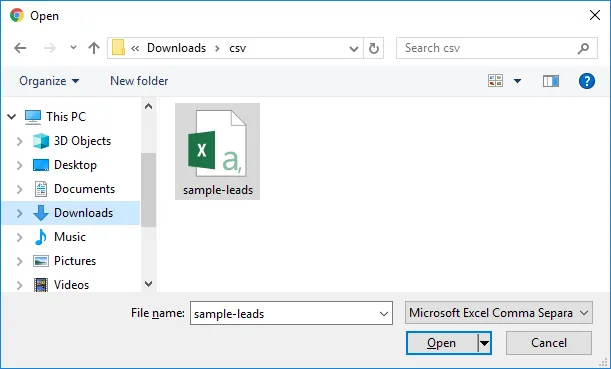Expand the Documents node
The height and width of the screenshot is (369, 611).
[19, 189]
